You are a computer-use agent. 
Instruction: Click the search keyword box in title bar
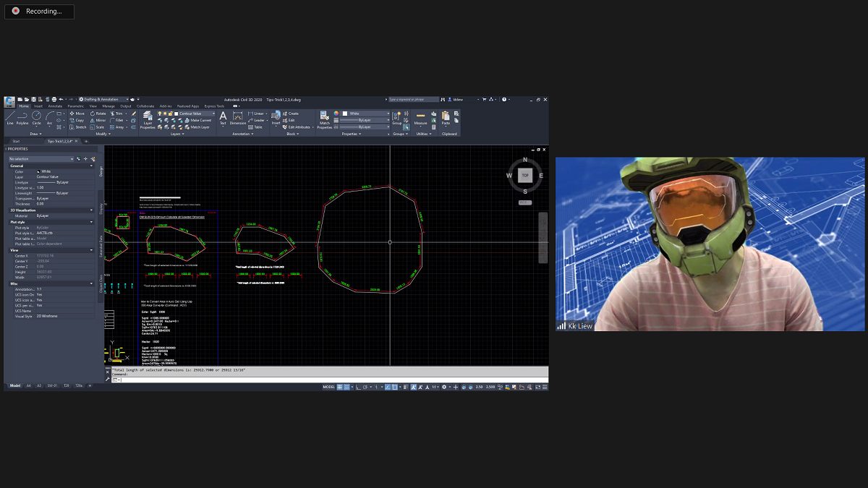[x=414, y=99]
